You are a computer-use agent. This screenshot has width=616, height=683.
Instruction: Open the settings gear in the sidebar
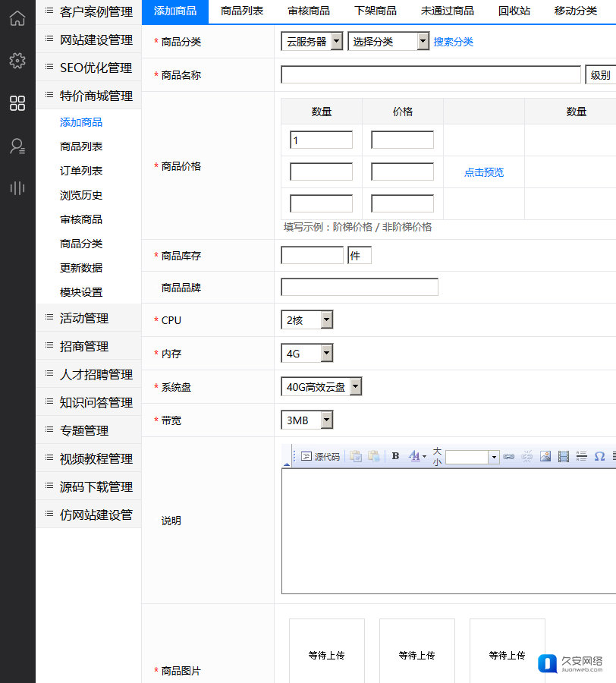tap(17, 61)
